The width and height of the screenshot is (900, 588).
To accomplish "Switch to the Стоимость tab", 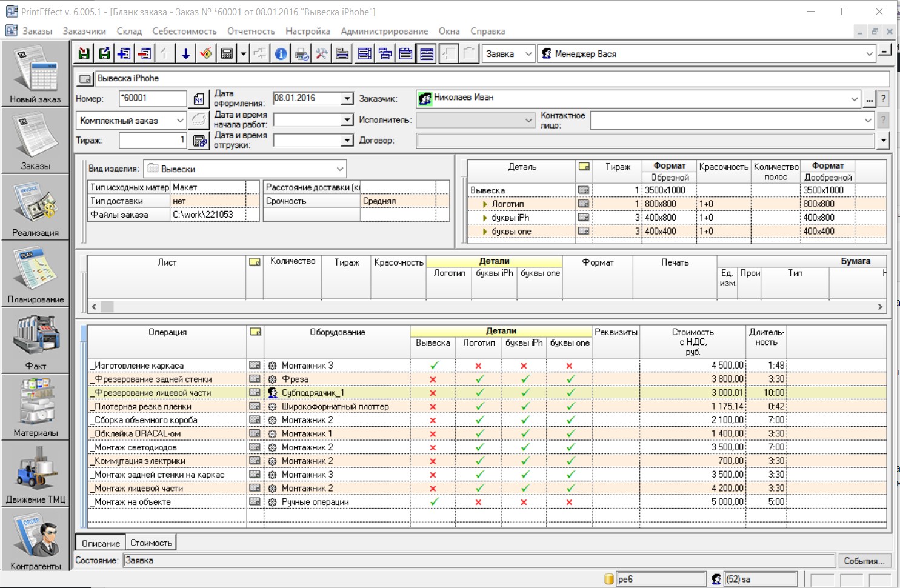I will coord(151,543).
